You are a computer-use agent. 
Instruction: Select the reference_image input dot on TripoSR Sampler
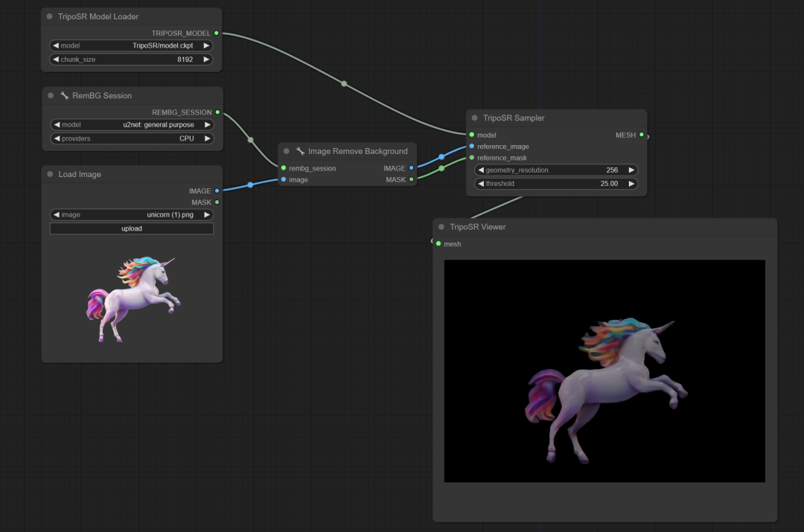470,146
